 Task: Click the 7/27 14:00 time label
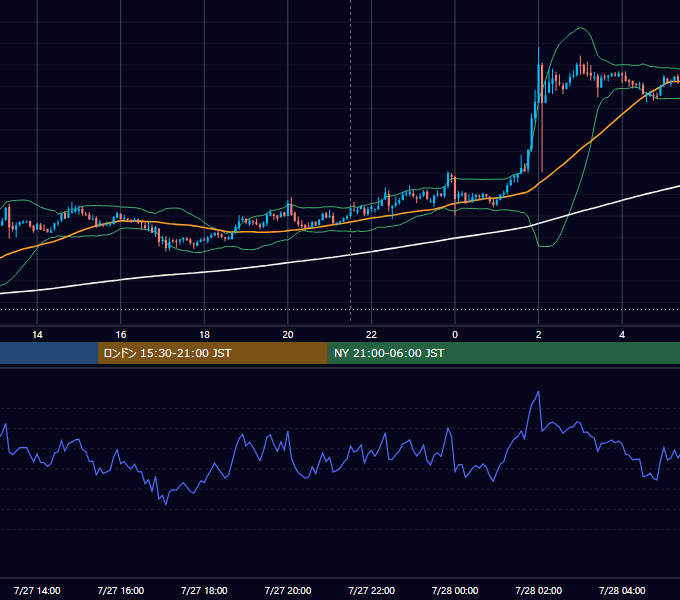click(x=37, y=590)
